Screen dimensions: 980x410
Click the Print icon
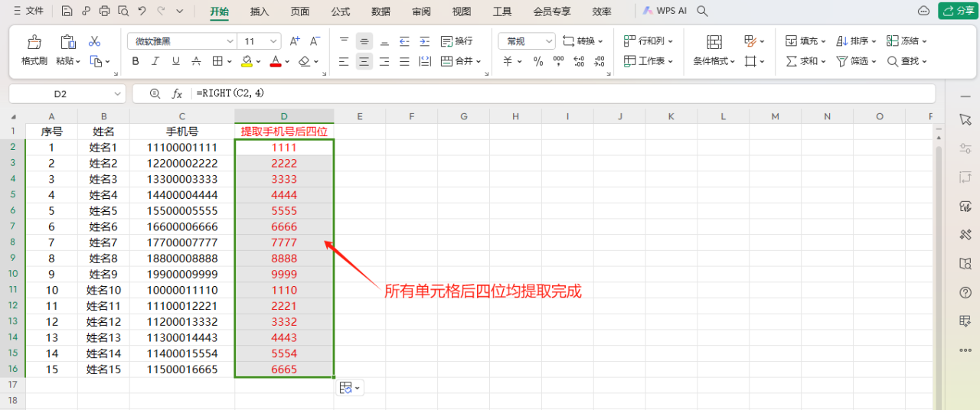(x=105, y=11)
